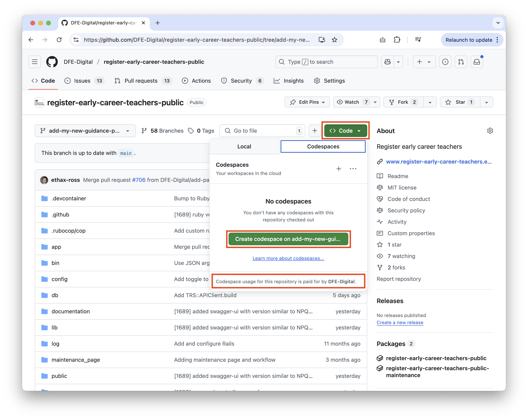Open the GitHub hamburger navigation menu
The width and height of the screenshot is (528, 420).
[x=34, y=62]
